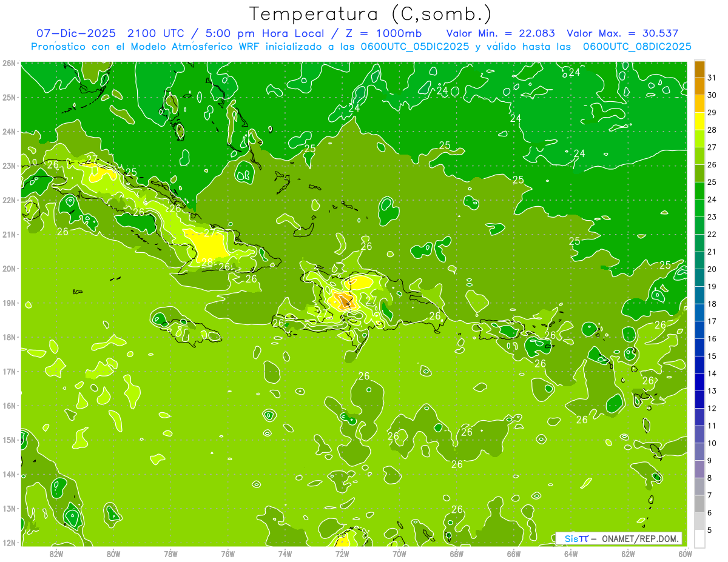Click the '16N' latitude axis label
The height and width of the screenshot is (562, 728).
(x=9, y=406)
